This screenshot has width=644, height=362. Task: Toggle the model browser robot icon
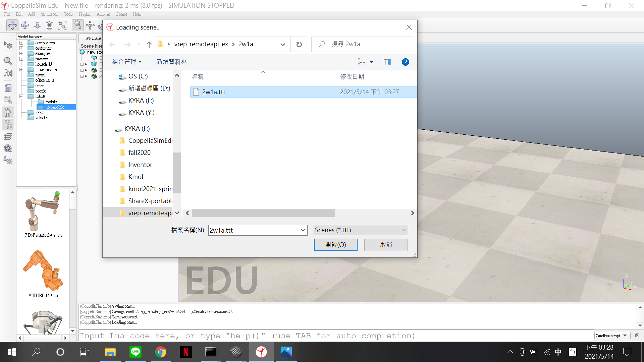8,112
